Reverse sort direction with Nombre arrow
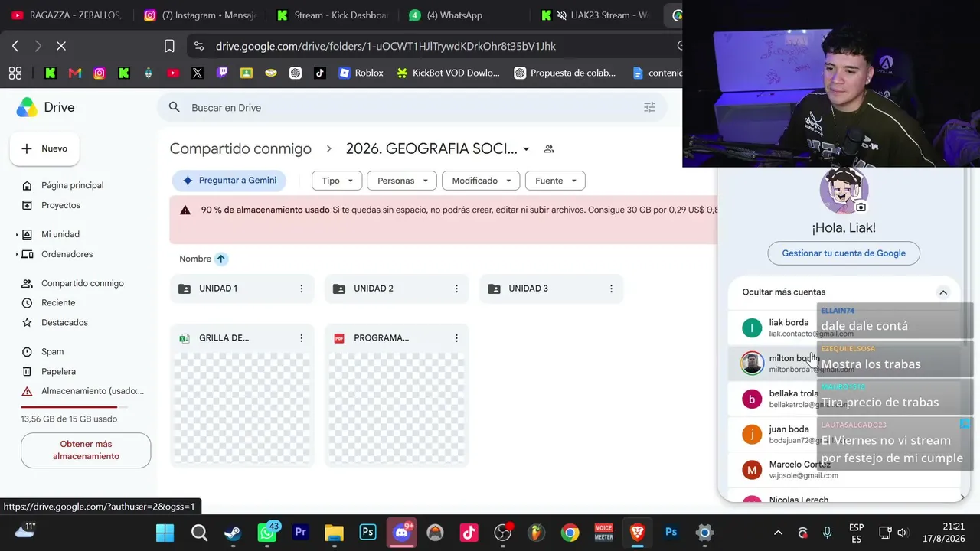Screen dimensions: 980x551 [221, 259]
